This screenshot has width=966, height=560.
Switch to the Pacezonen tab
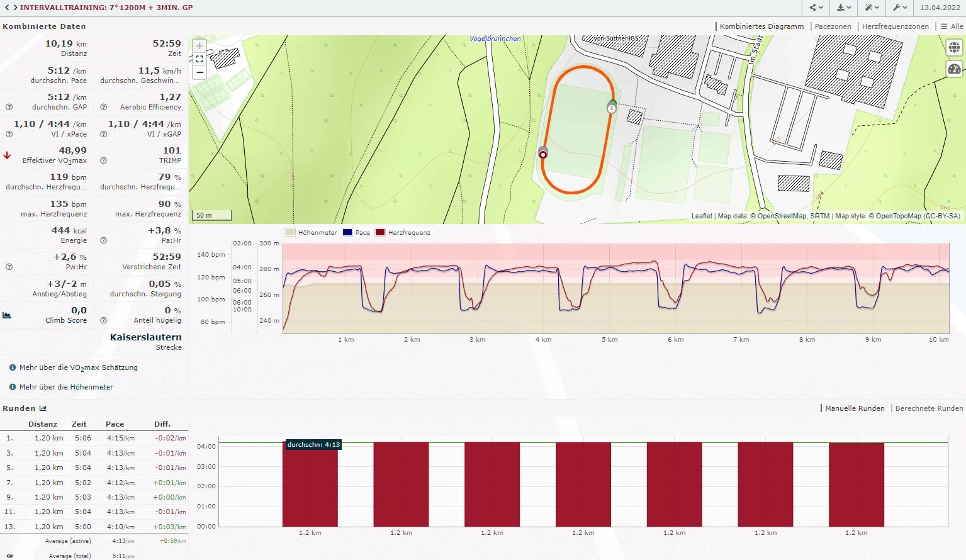pos(833,26)
